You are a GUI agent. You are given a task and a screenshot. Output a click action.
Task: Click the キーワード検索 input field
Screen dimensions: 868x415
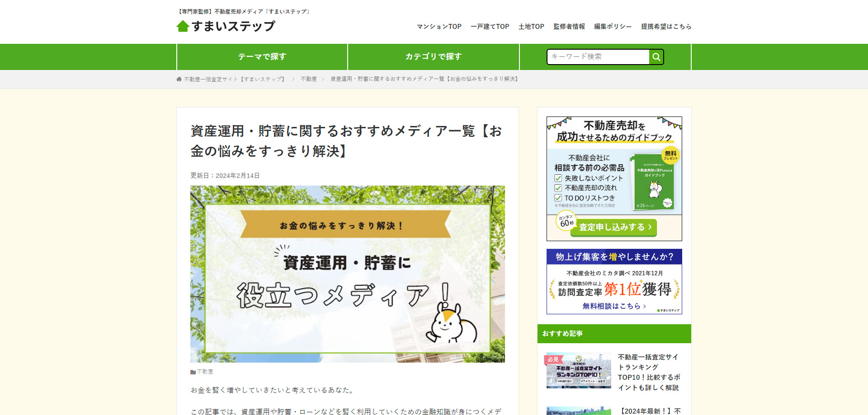click(598, 57)
